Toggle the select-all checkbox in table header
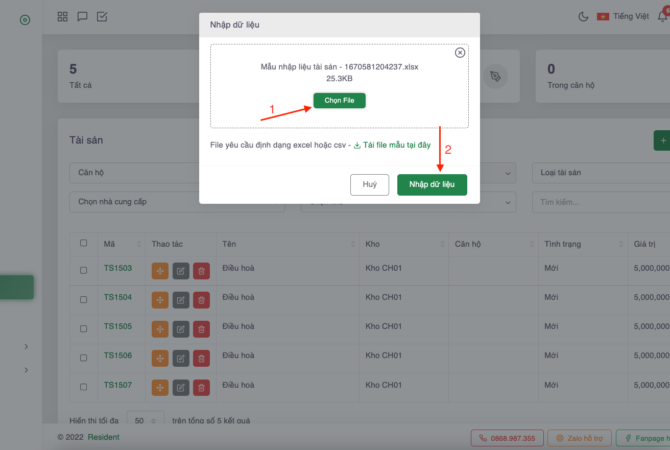This screenshot has height=450, width=670. pyautogui.click(x=84, y=243)
